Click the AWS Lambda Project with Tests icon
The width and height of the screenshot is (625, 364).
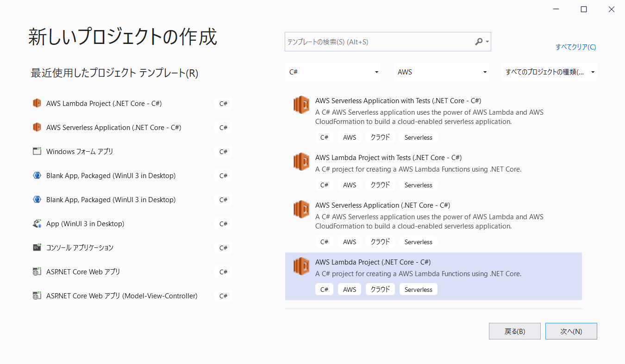[x=301, y=161]
